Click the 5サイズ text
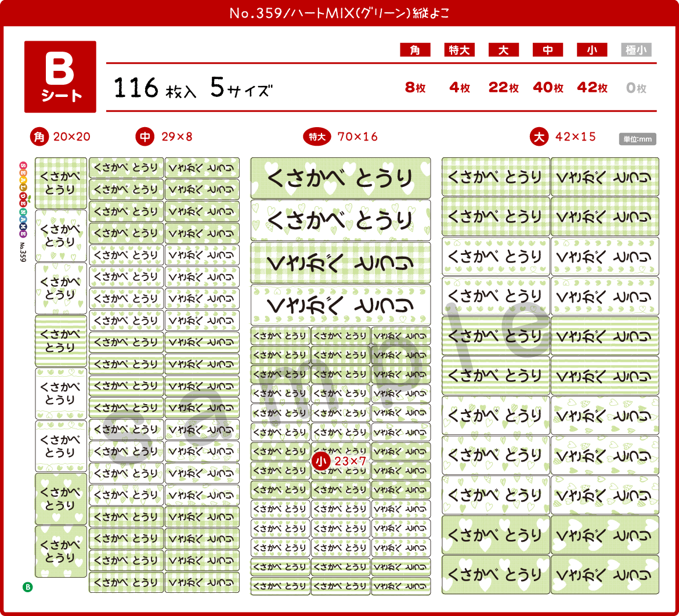This screenshot has height=616, width=679. pos(241,88)
